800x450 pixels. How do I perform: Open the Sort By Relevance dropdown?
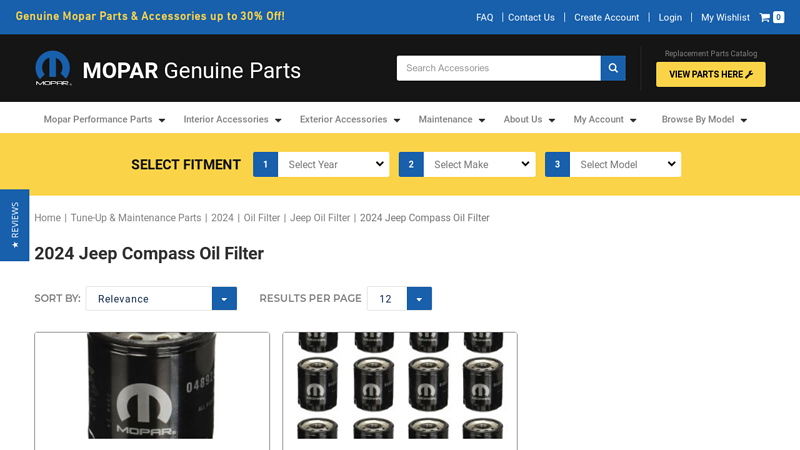[161, 298]
